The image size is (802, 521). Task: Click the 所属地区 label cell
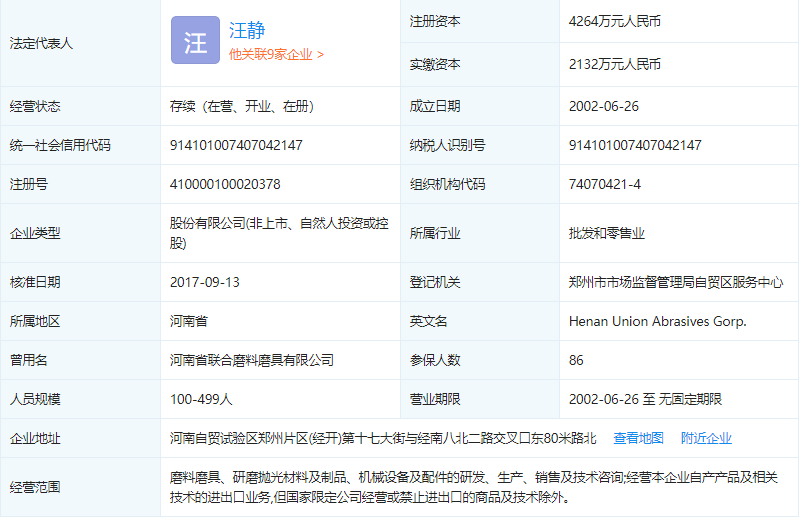[80, 321]
